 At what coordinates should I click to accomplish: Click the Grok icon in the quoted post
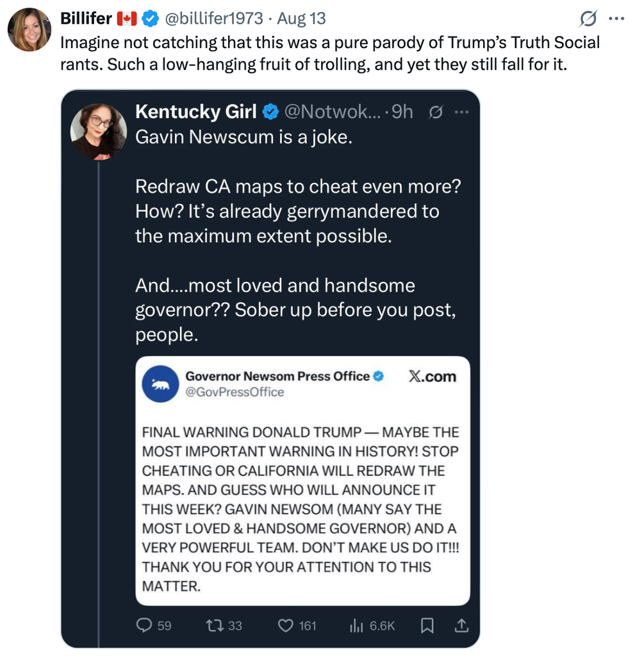(x=434, y=112)
